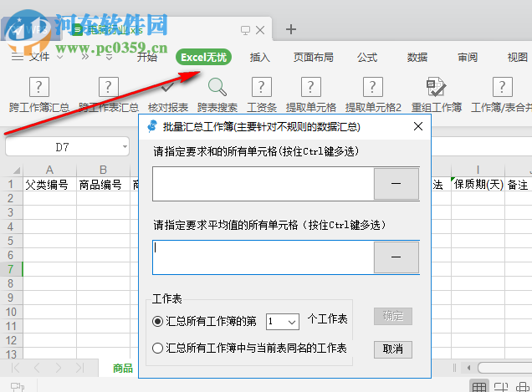Open the 工作簿/表合并 tool icon
The width and height of the screenshot is (532, 392).
coord(502,87)
